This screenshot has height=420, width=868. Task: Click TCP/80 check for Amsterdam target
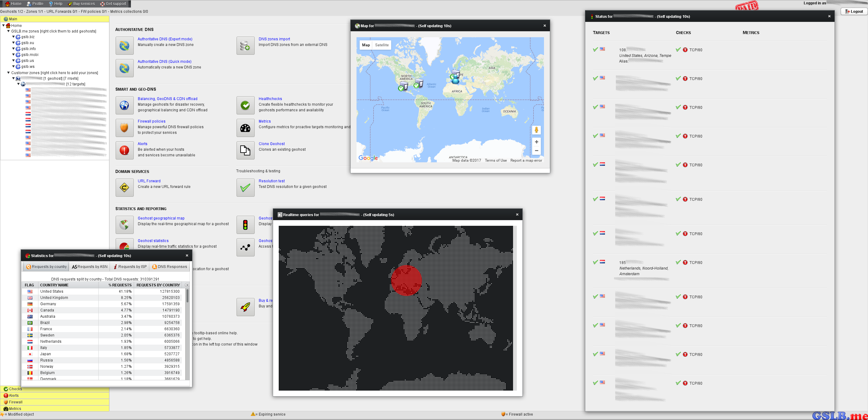tap(696, 262)
